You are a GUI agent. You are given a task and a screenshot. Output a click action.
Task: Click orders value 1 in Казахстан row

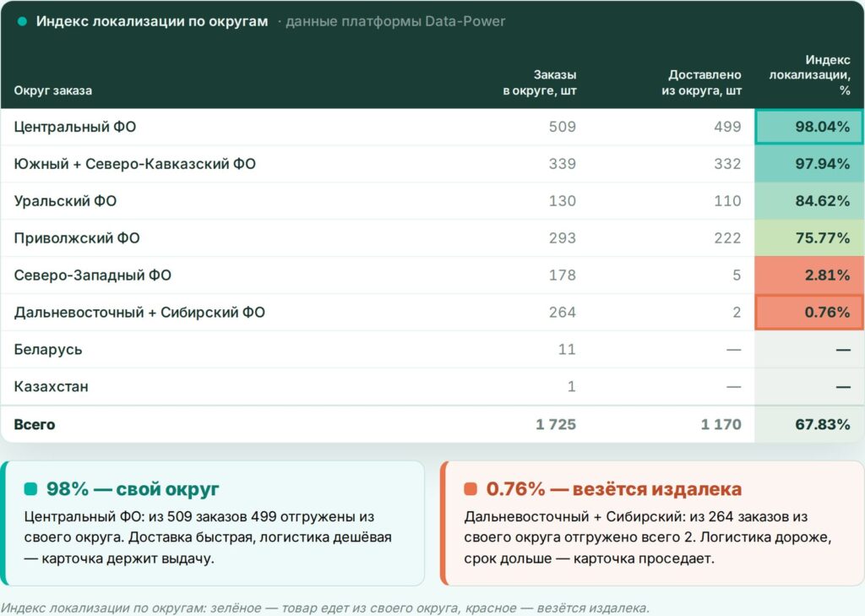(x=572, y=386)
